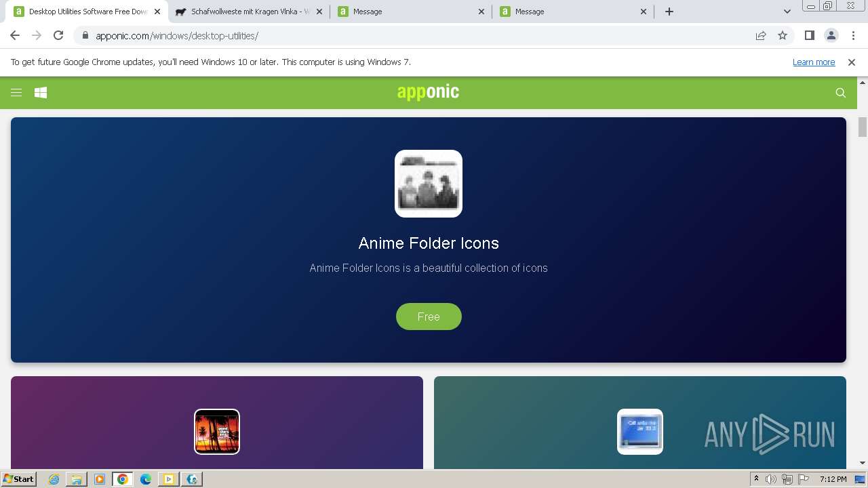The image size is (868, 488).
Task: View site security lock information
Action: pyautogui.click(x=85, y=36)
